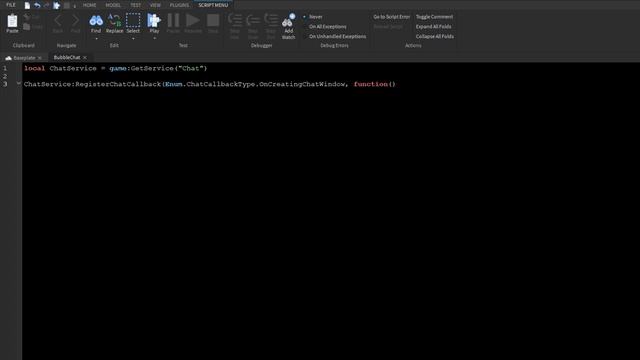Click the Stop square in quick access bar

click(67, 5)
